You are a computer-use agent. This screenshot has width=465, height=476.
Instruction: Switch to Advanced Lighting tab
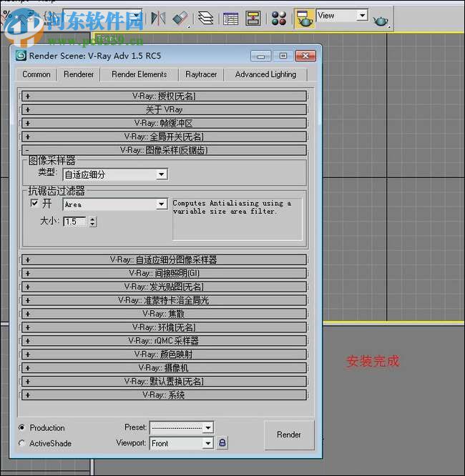(265, 74)
